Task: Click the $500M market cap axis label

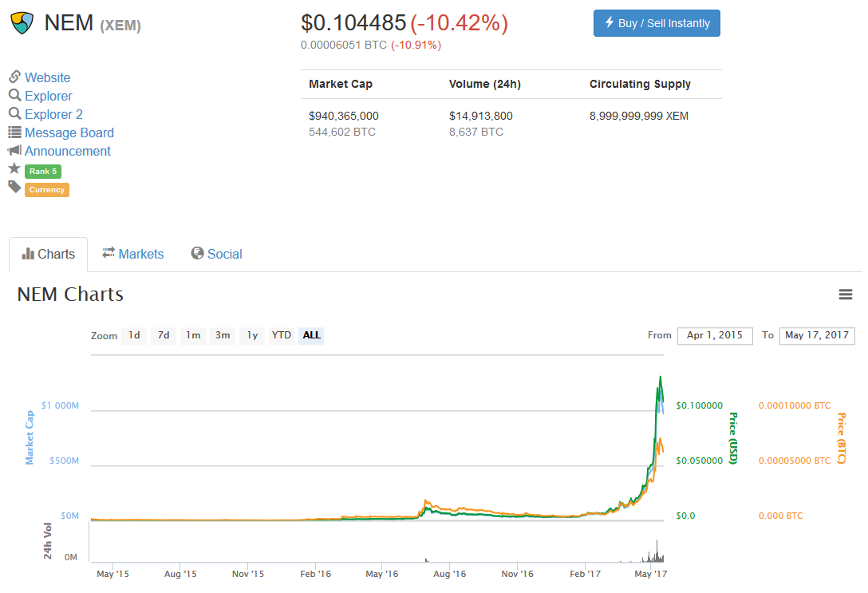Action: [64, 461]
